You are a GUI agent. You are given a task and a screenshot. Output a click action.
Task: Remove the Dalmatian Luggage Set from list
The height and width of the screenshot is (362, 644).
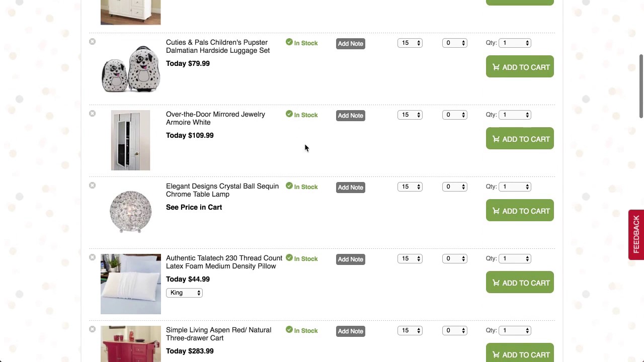click(92, 42)
